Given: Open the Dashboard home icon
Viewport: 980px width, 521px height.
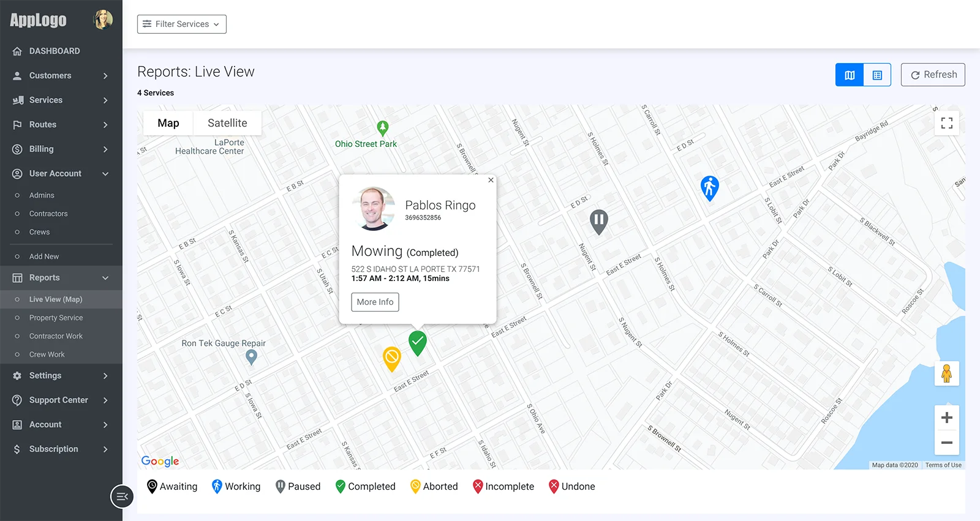Looking at the screenshot, I should pyautogui.click(x=17, y=51).
